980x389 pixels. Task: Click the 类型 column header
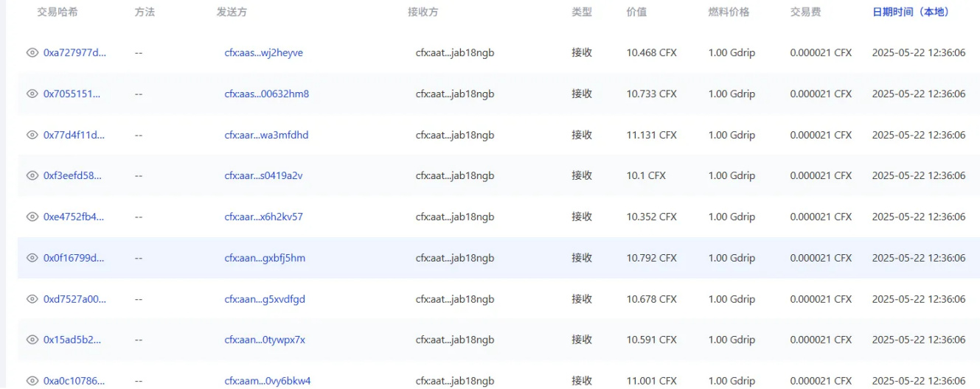point(582,13)
